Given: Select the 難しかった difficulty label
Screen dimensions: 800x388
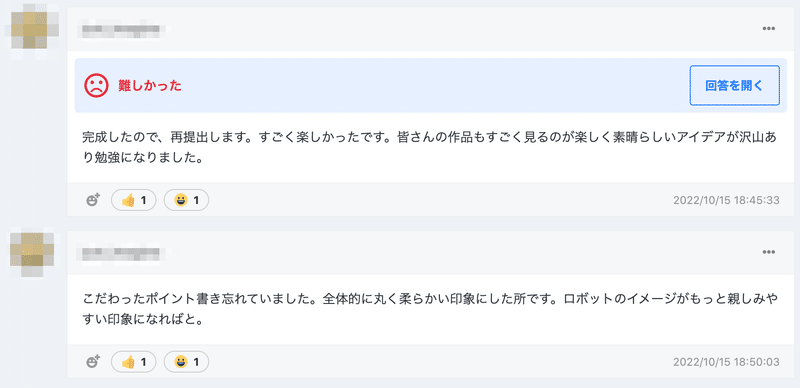Looking at the screenshot, I should pos(150,86).
